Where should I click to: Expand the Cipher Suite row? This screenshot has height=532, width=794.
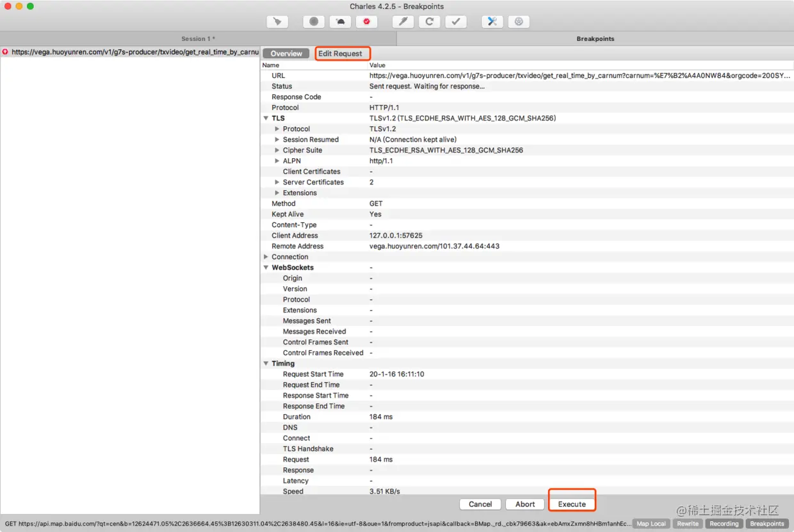tap(277, 150)
